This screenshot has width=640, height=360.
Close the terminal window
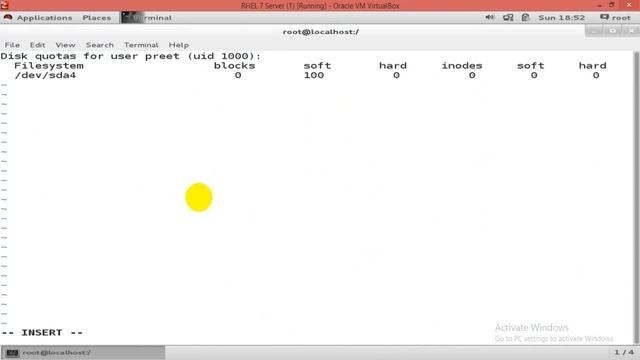pyautogui.click(x=631, y=31)
